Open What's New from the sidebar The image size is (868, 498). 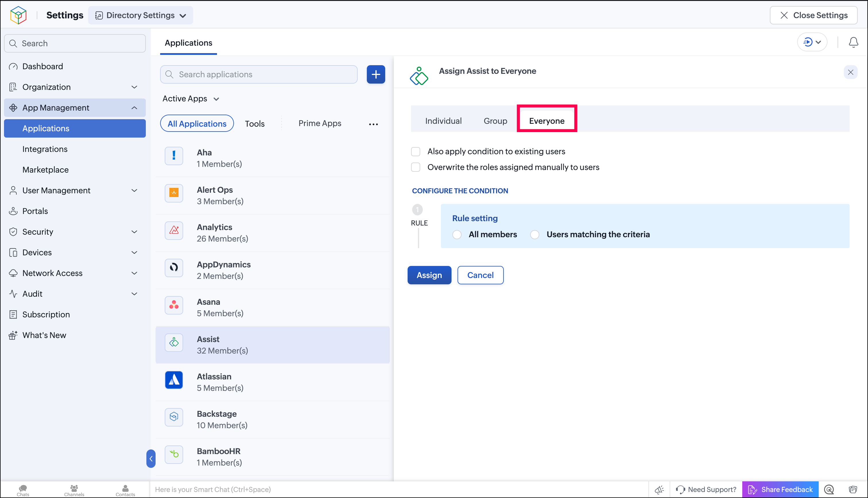tap(75, 335)
